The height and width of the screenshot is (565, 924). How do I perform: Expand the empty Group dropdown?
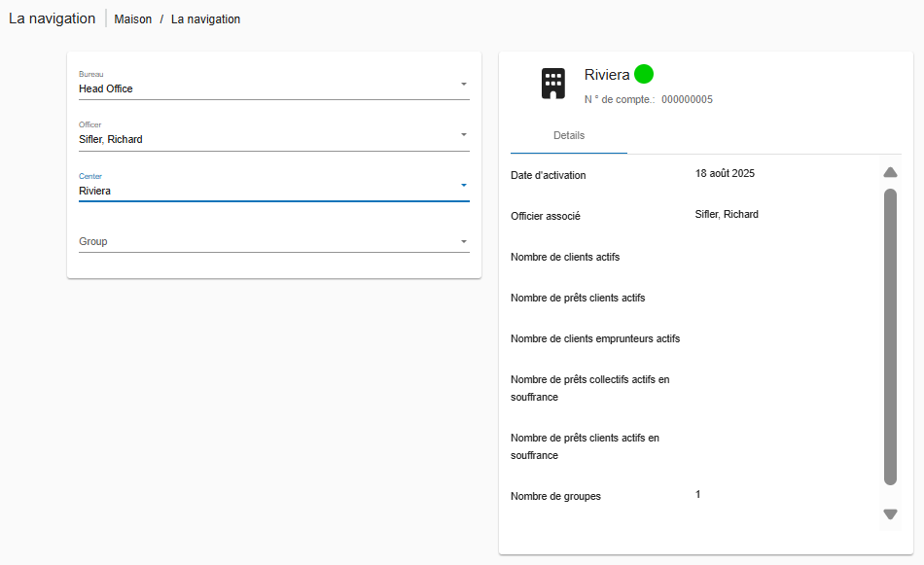tap(273, 241)
